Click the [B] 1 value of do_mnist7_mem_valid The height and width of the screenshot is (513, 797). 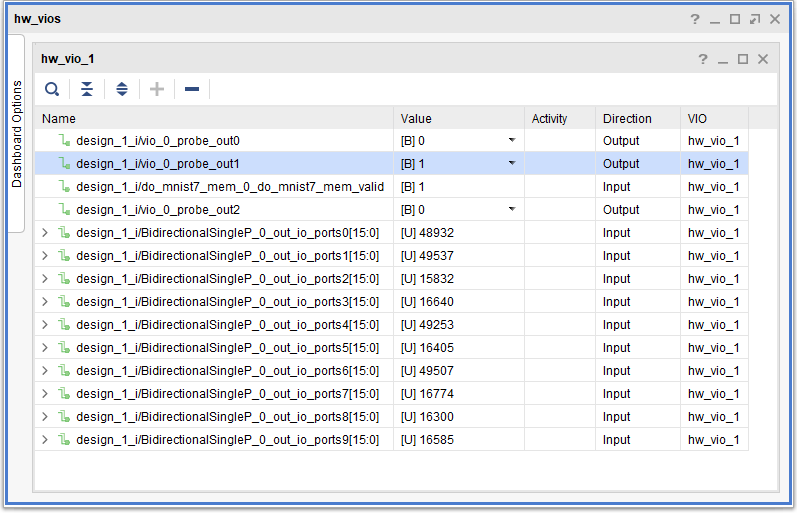(412, 187)
